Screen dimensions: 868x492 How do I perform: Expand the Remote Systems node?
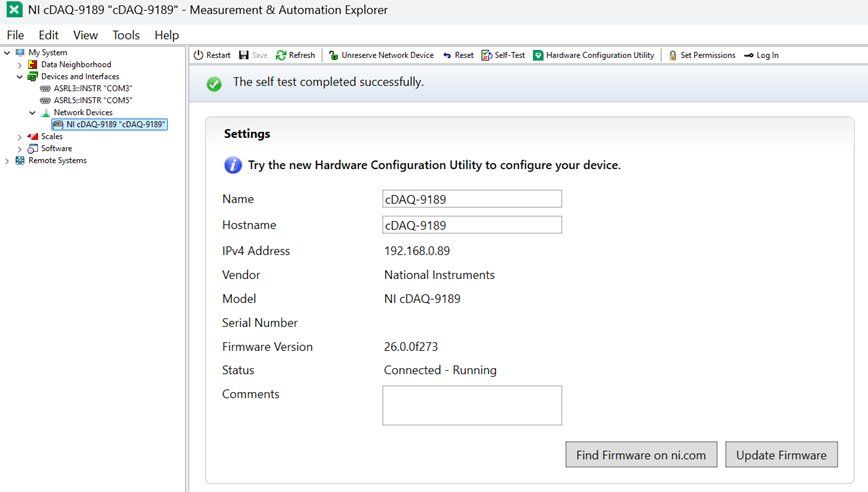[7, 161]
